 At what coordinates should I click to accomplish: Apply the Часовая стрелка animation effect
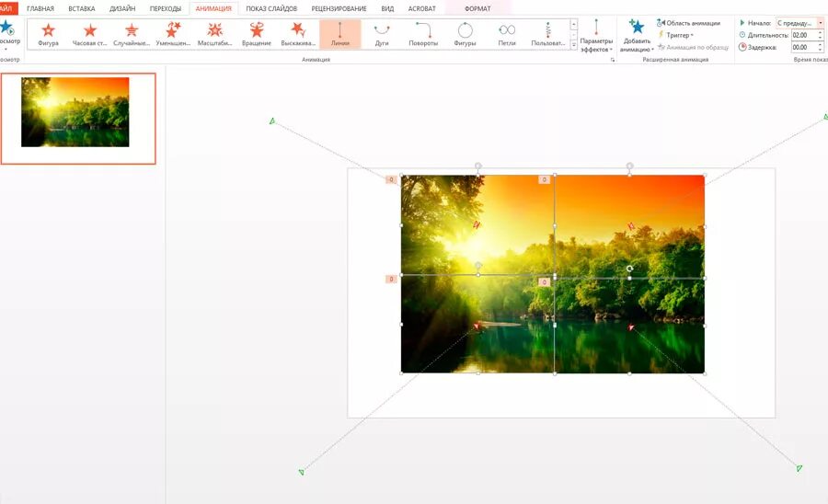[90, 34]
